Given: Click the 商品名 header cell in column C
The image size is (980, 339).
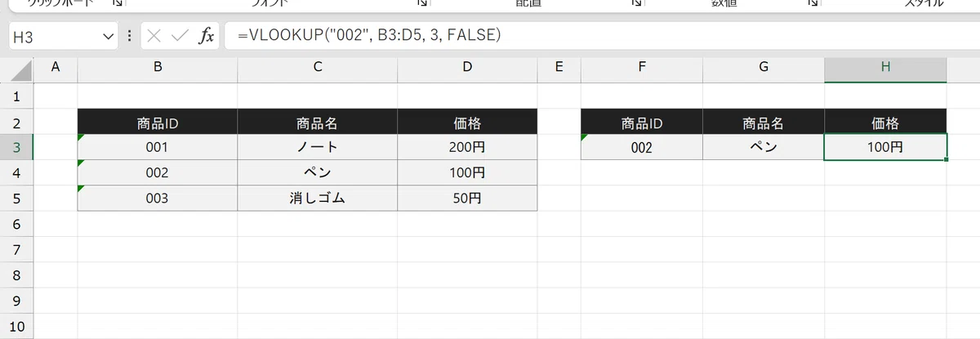Looking at the screenshot, I should pyautogui.click(x=318, y=123).
